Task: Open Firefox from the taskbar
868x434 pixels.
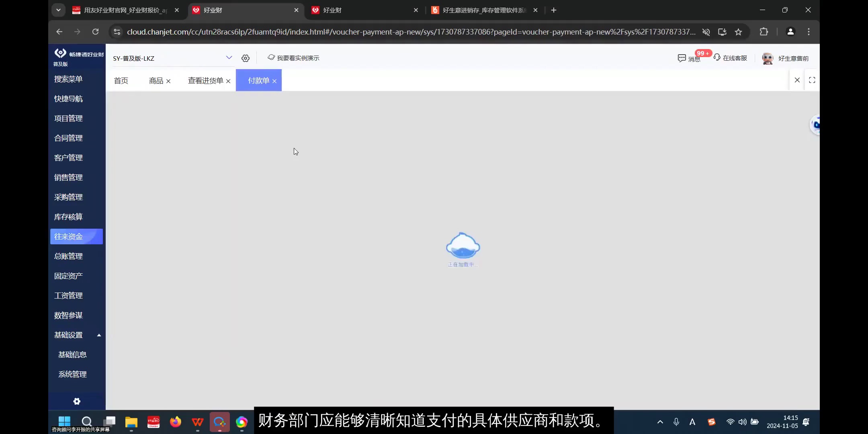Action: point(175,422)
